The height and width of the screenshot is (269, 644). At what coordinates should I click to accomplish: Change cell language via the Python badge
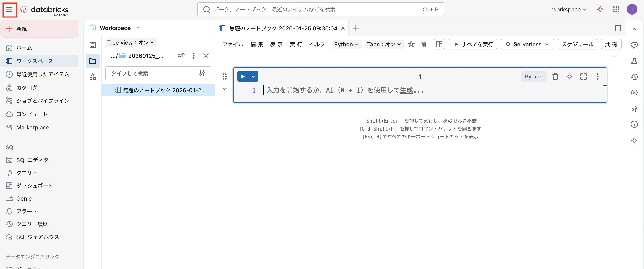click(x=533, y=76)
